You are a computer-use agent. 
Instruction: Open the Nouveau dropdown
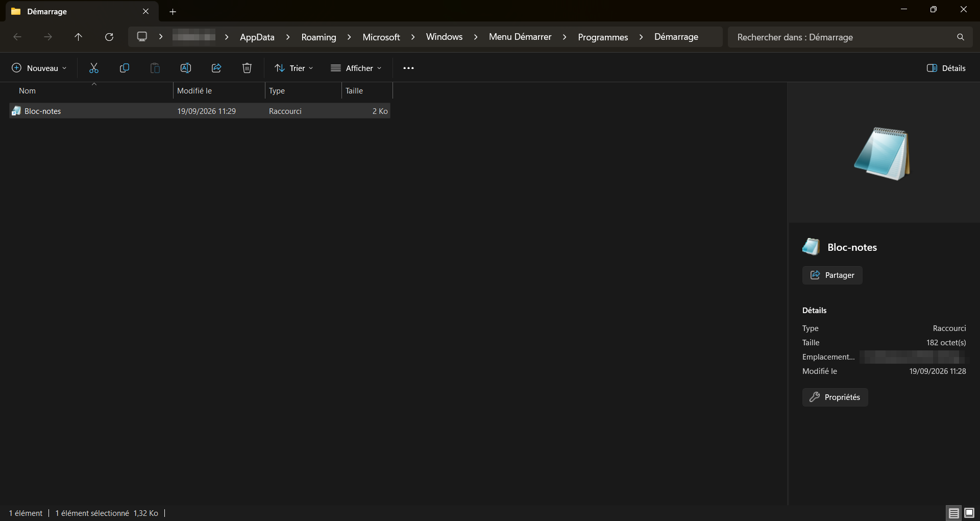pyautogui.click(x=39, y=68)
